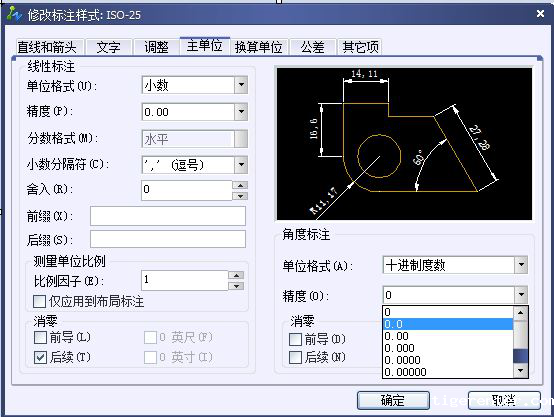This screenshot has width=554, height=417.
Task: Click the 确定 button
Action: click(x=393, y=400)
